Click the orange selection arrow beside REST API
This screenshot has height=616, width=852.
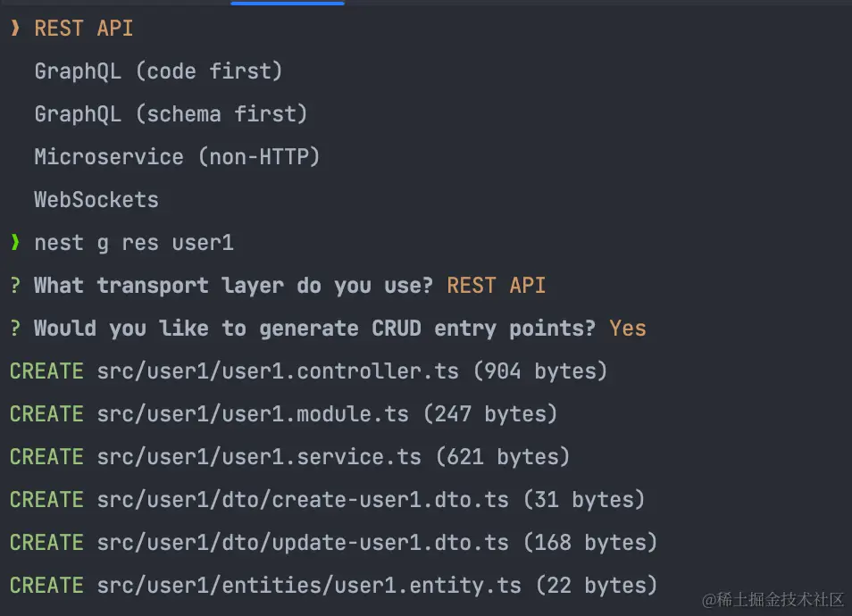coord(14,29)
